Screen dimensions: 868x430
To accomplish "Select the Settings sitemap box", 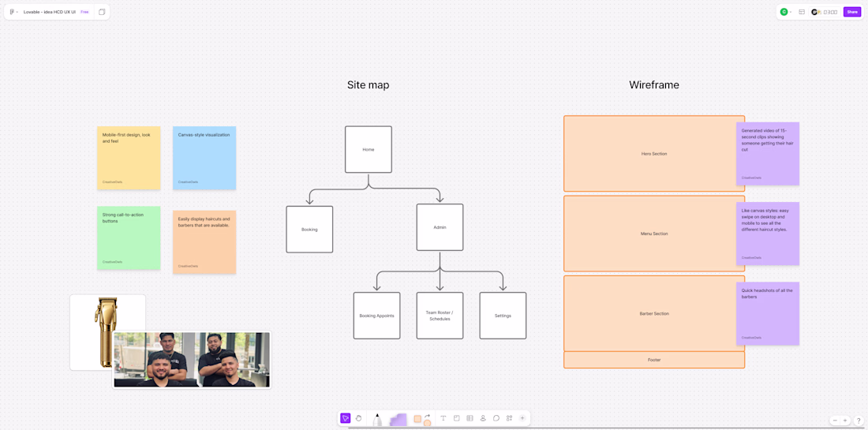I will point(503,316).
